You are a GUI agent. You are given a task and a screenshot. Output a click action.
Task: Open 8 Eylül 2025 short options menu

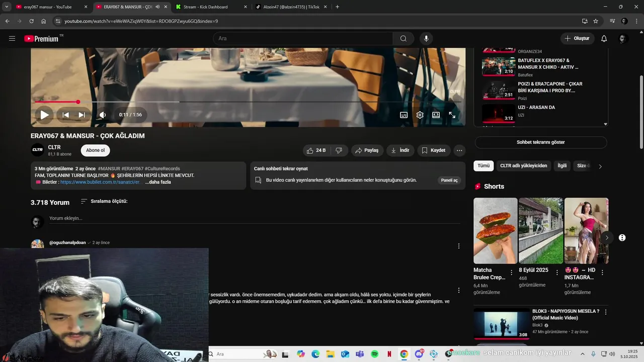[x=557, y=273]
